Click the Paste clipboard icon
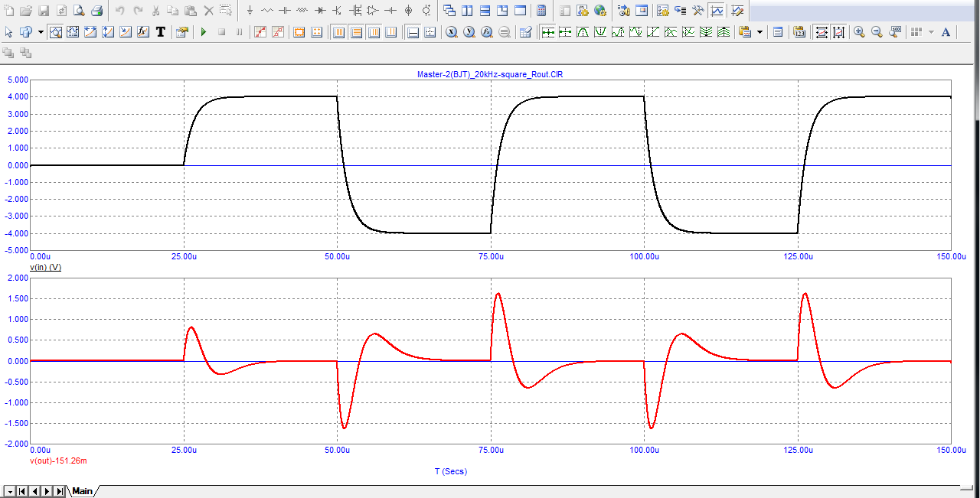Image resolution: width=980 pixels, height=498 pixels. tap(191, 11)
